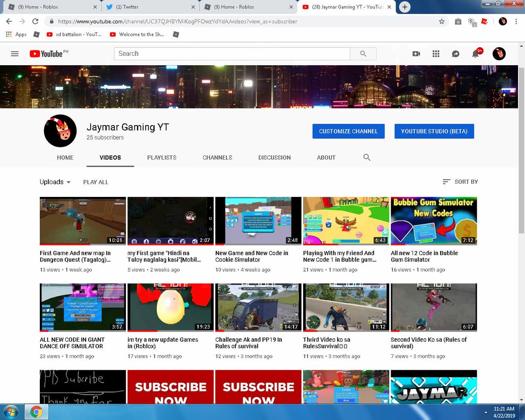
Task: Open the SORT BY menu
Action: 460,182
